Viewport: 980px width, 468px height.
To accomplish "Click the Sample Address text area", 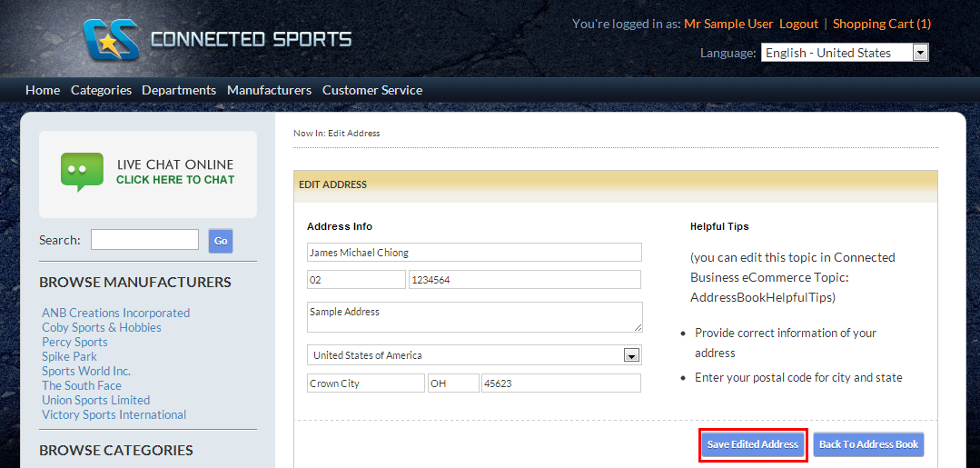I will point(474,316).
